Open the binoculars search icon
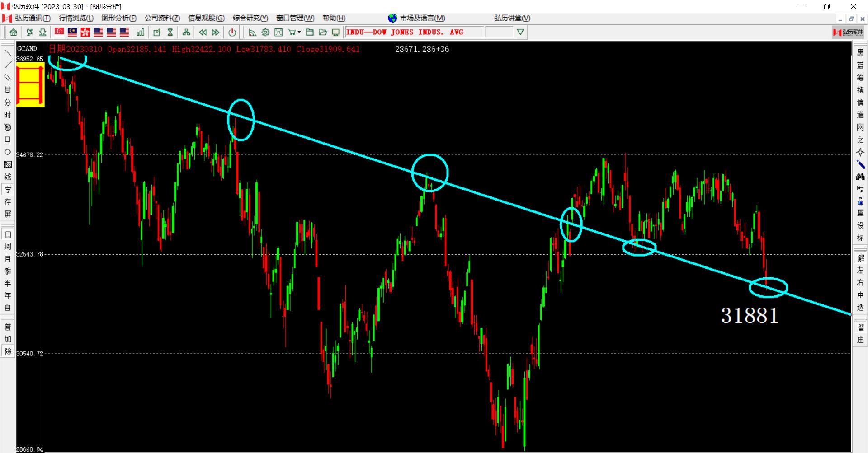Screen dimensions: 868x453 pyautogui.click(x=860, y=177)
